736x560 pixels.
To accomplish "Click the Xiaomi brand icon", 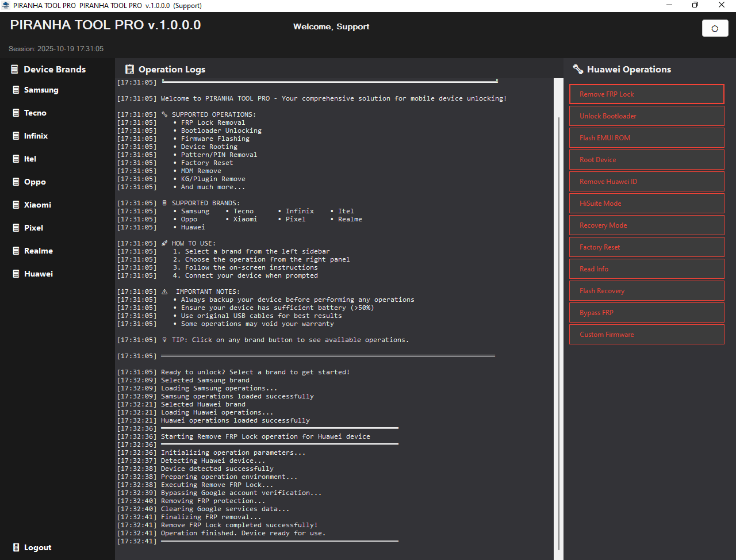I will (16, 205).
